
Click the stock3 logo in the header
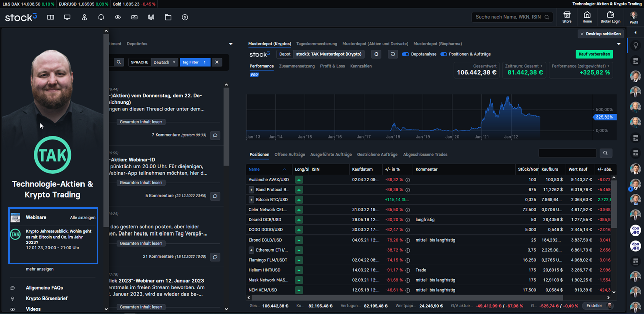pos(21,17)
